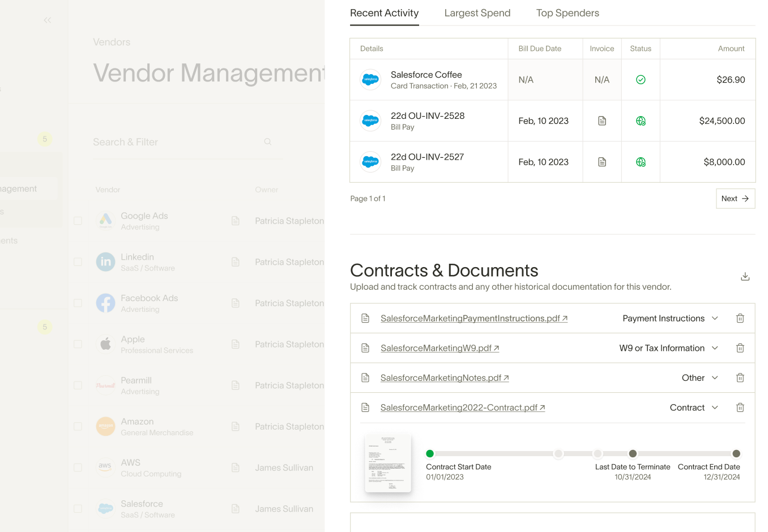The width and height of the screenshot is (768, 532).
Task: Click status checkmark for Salesforce Coffee
Action: click(x=641, y=80)
